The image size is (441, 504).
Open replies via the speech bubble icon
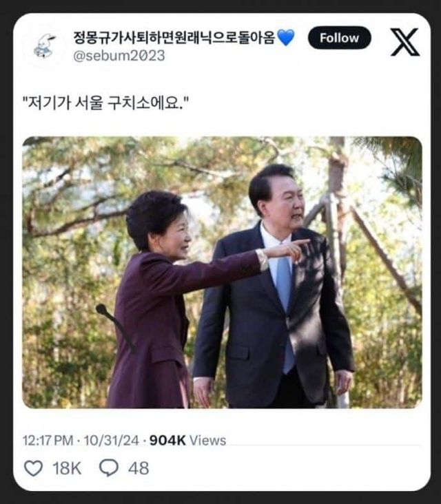click(x=108, y=468)
